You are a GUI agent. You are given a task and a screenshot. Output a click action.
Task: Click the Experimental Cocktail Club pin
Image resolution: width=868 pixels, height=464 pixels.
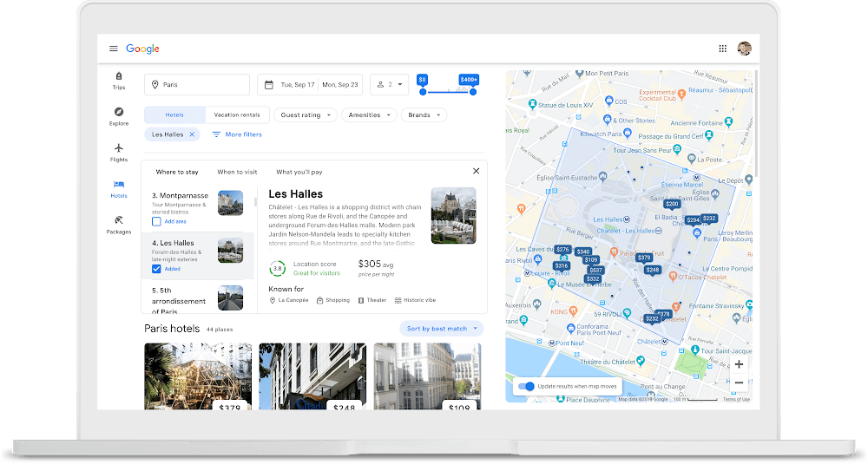pyautogui.click(x=681, y=94)
